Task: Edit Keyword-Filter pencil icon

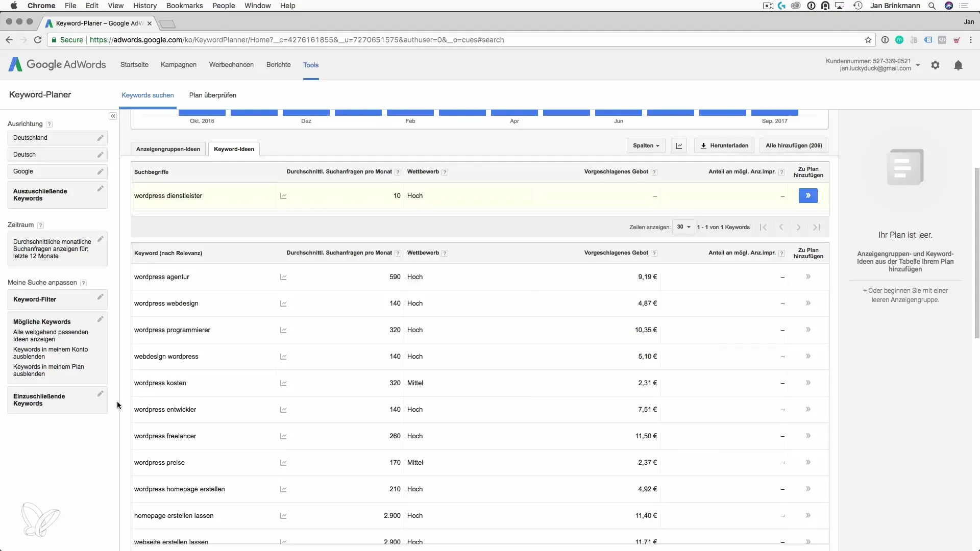Action: (x=101, y=297)
